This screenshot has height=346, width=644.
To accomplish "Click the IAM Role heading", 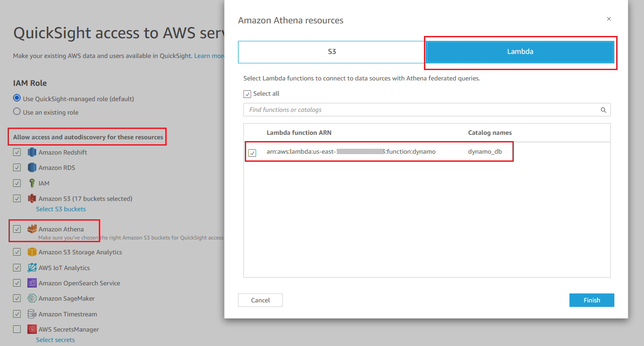I will tap(30, 83).
